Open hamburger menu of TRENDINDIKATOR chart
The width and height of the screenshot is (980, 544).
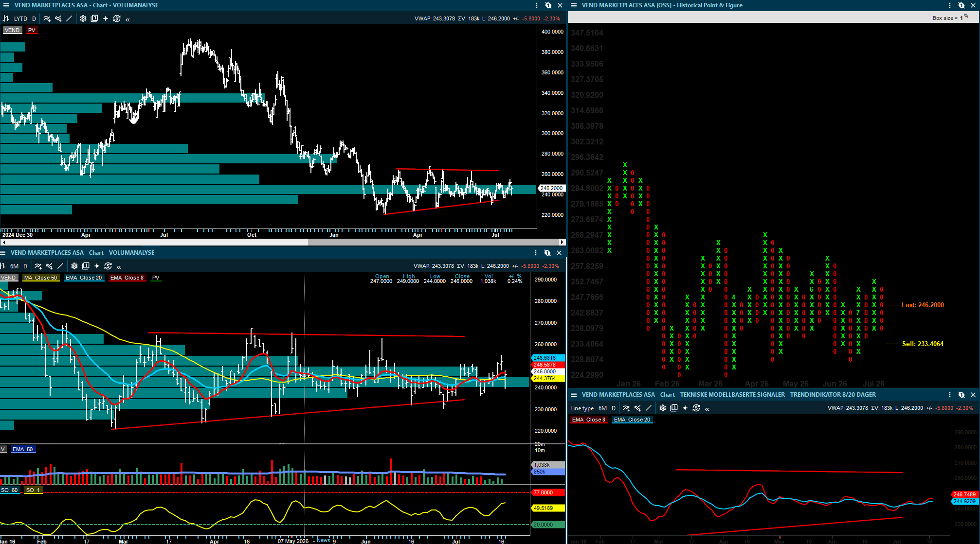tap(574, 395)
